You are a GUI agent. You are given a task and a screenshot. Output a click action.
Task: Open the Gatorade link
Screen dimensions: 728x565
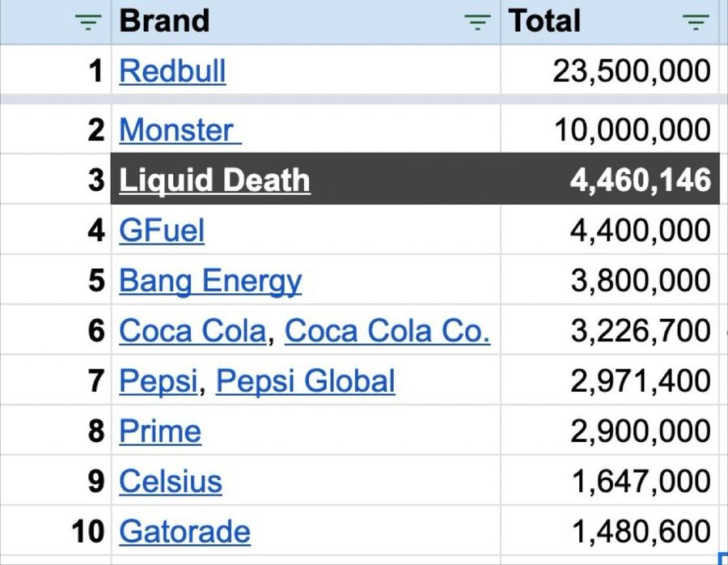[184, 532]
